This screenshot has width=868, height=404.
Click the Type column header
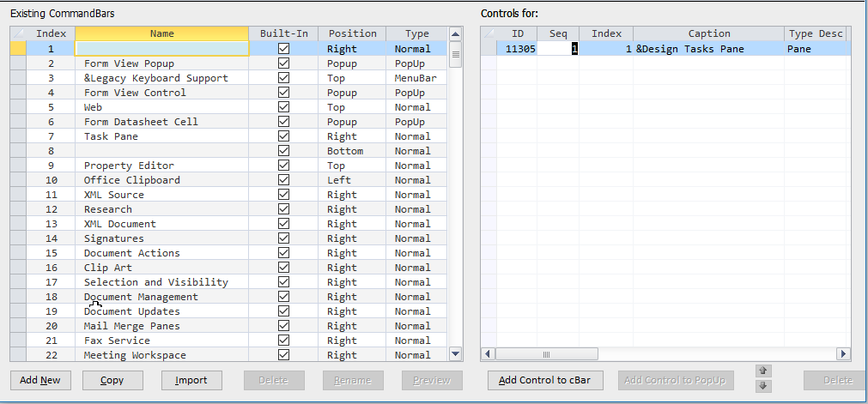tap(416, 33)
